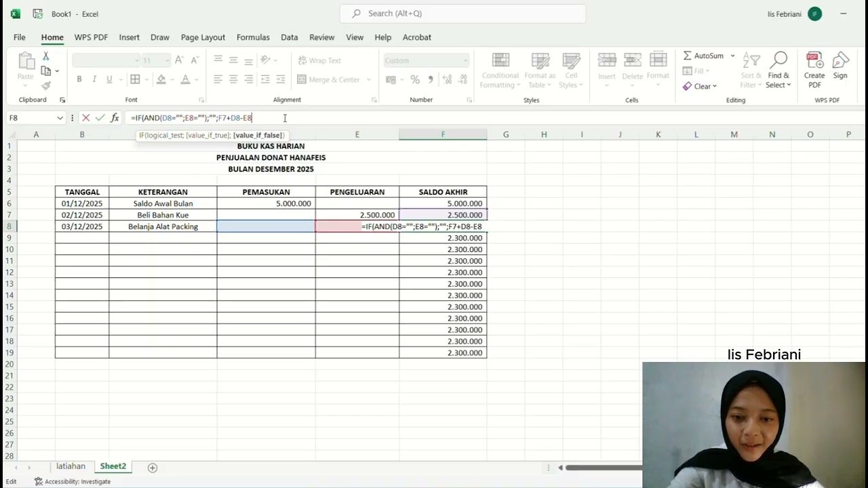This screenshot has width=868, height=488.
Task: Open the WPS PDF tab
Action: [x=91, y=37]
